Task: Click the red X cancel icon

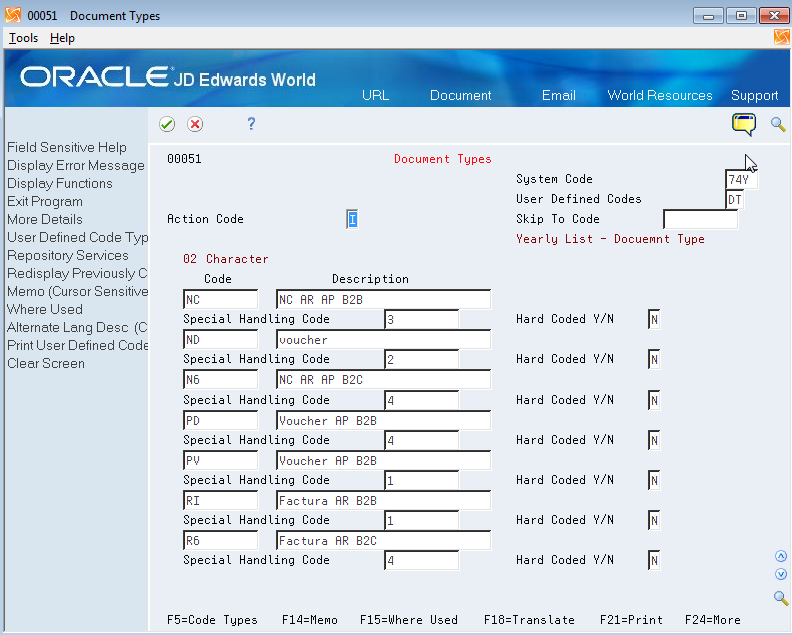Action: pyautogui.click(x=195, y=124)
